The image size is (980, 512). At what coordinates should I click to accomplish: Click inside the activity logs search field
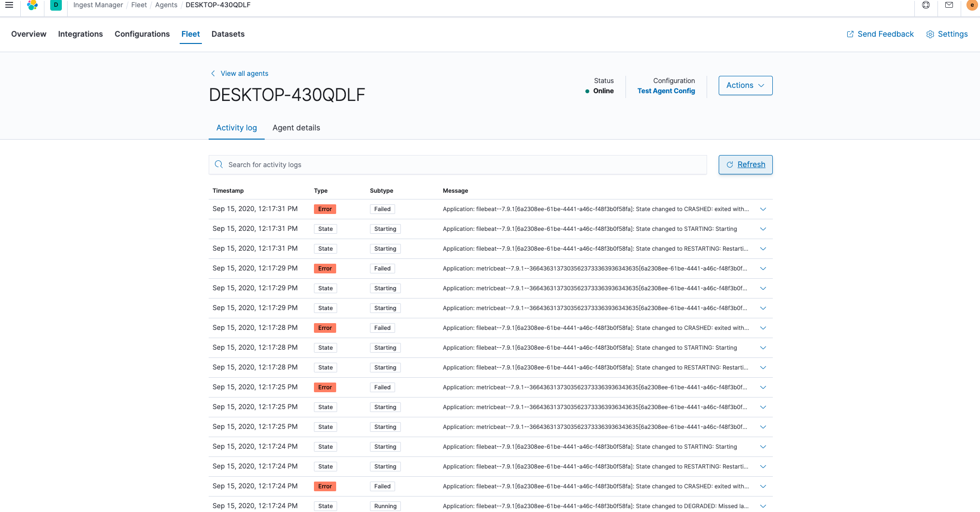pyautogui.click(x=435, y=164)
